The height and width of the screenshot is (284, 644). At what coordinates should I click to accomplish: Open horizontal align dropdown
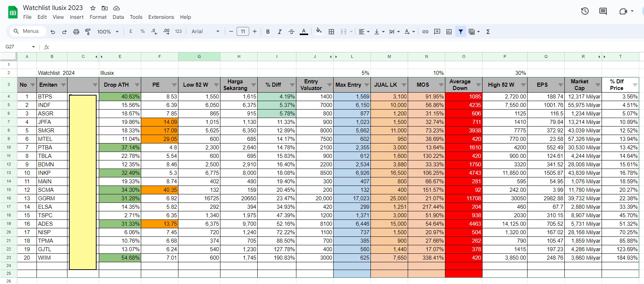[364, 32]
